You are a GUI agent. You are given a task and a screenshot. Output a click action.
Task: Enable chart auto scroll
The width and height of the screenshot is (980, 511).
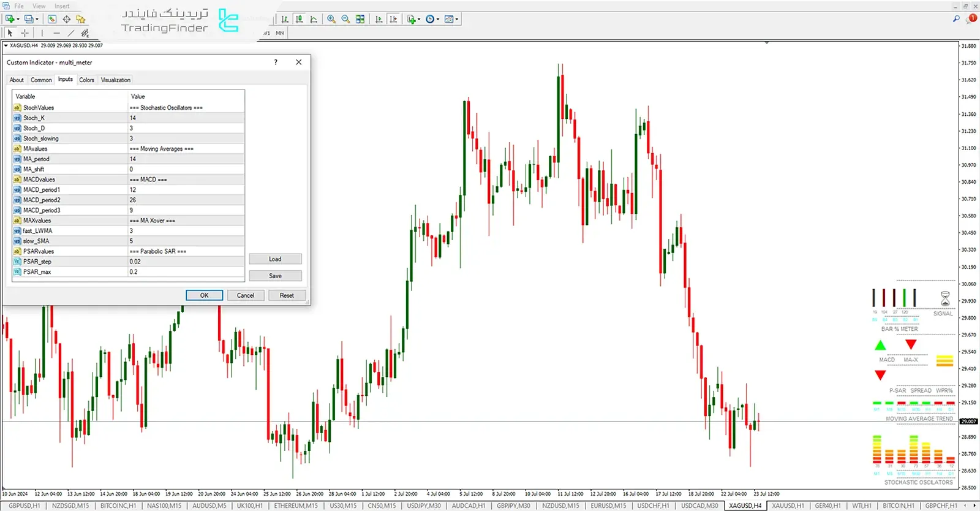pyautogui.click(x=379, y=19)
